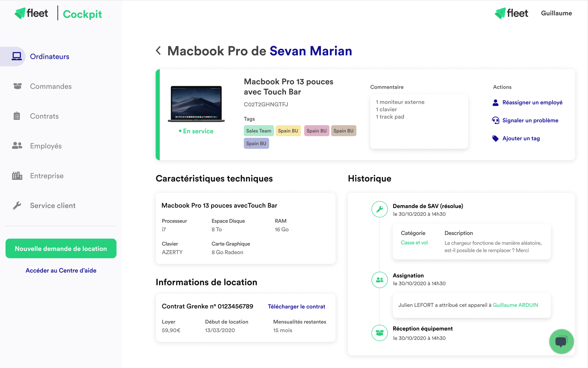Click Télécharger le contrat link
This screenshot has height=368, width=588.
(x=296, y=306)
